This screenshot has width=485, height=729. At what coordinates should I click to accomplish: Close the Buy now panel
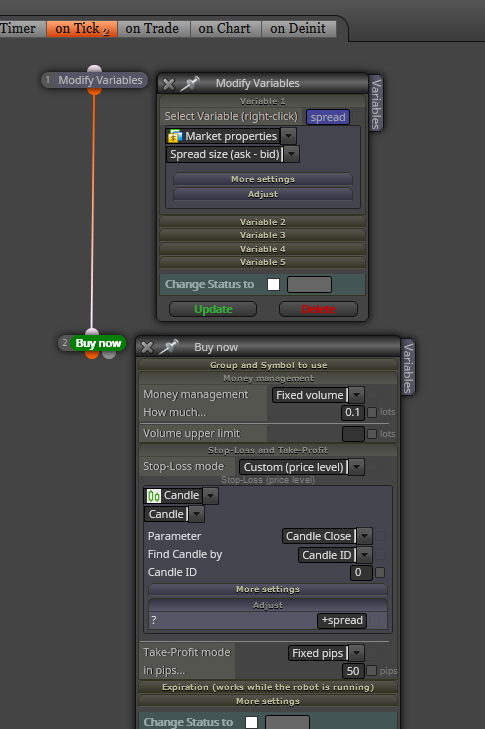(147, 347)
